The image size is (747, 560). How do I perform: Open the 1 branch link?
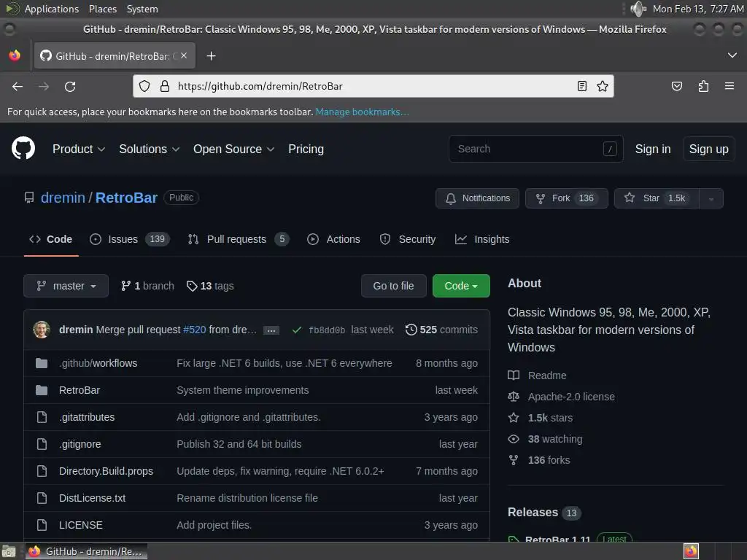[x=147, y=286]
